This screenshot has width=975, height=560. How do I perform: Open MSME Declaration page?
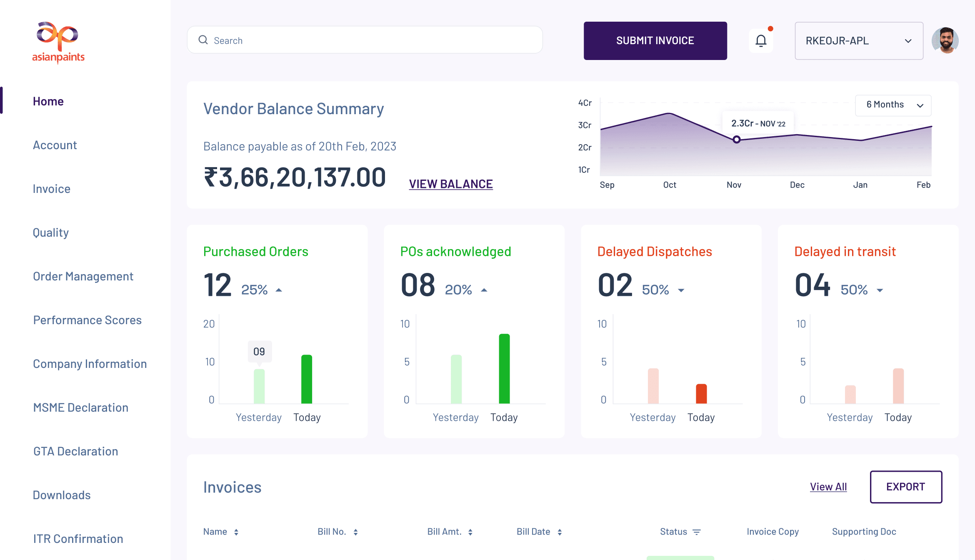(x=81, y=407)
